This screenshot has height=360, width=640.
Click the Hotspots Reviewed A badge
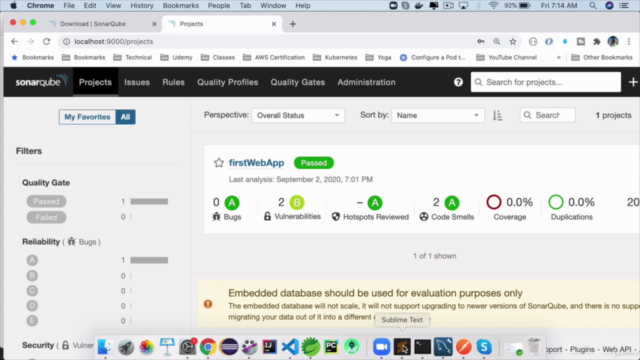pyautogui.click(x=375, y=202)
